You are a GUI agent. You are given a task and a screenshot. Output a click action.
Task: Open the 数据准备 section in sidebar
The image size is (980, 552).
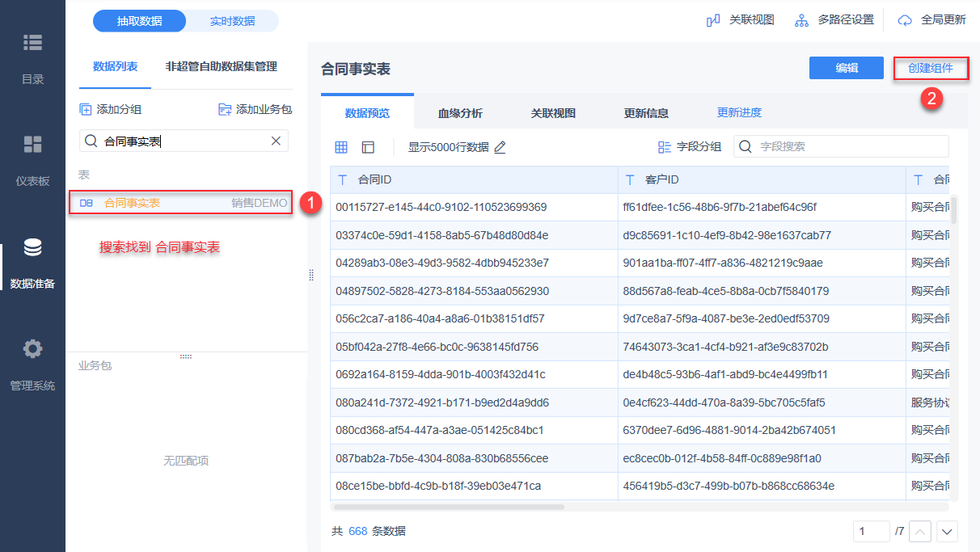click(32, 263)
